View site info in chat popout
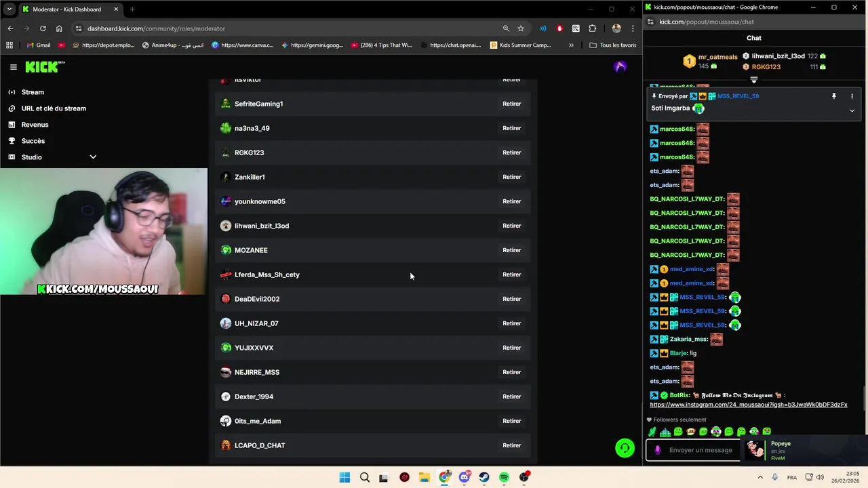The height and width of the screenshot is (488, 868). (651, 22)
